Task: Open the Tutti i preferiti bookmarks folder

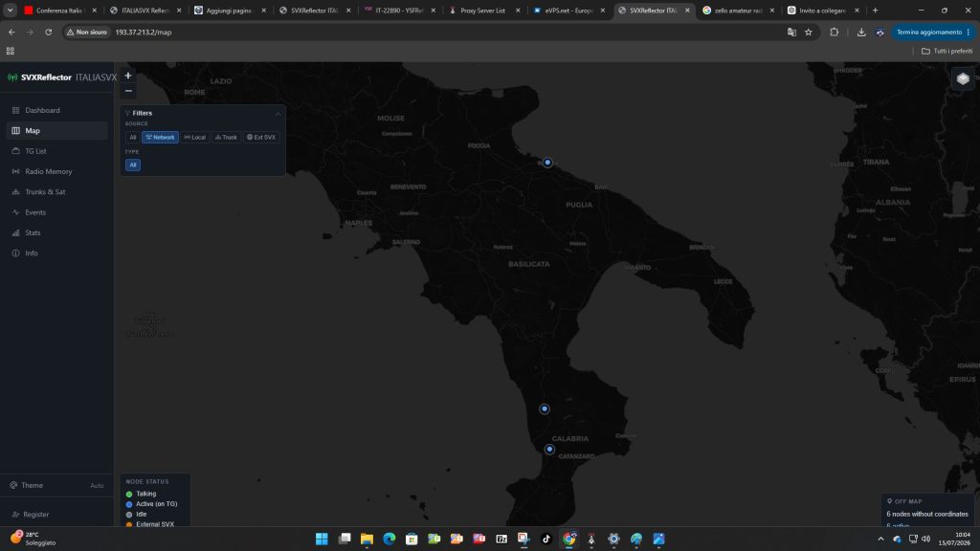Action: click(947, 52)
